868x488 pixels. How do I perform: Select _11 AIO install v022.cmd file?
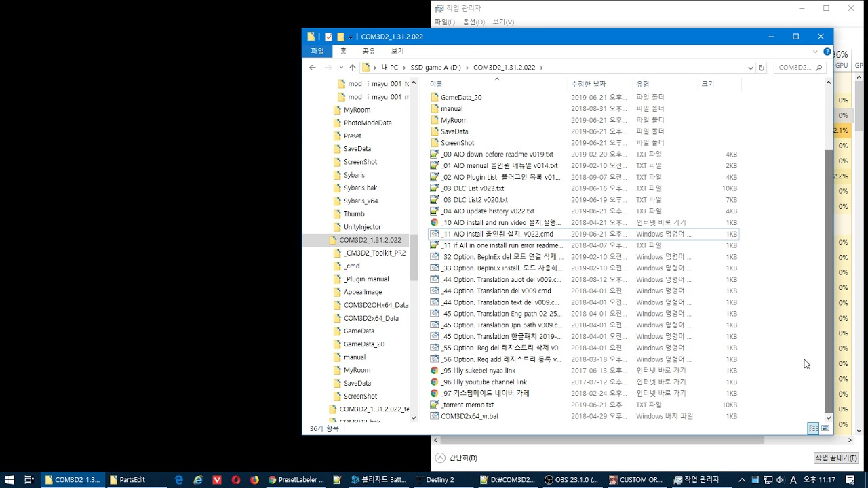(x=497, y=234)
